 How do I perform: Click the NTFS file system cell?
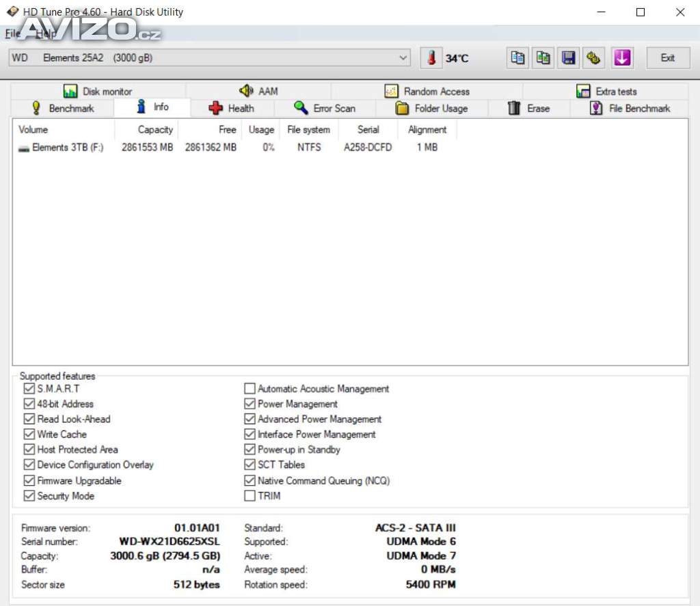[309, 148]
